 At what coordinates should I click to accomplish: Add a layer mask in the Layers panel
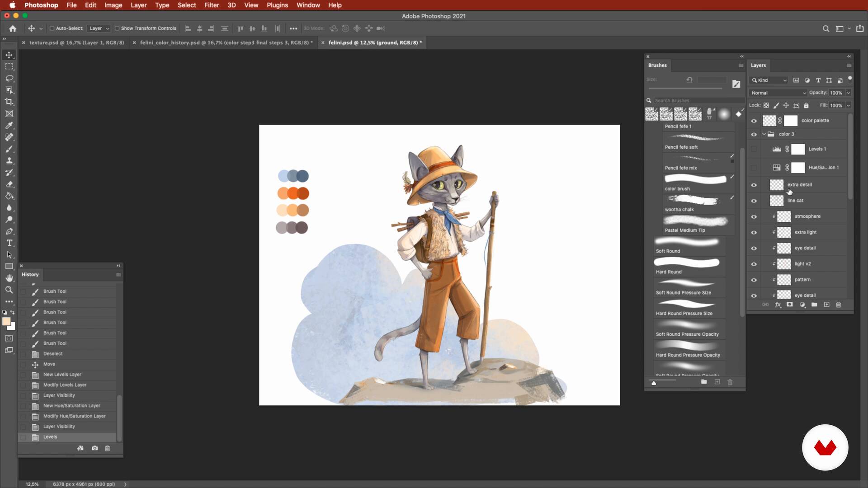tap(790, 305)
